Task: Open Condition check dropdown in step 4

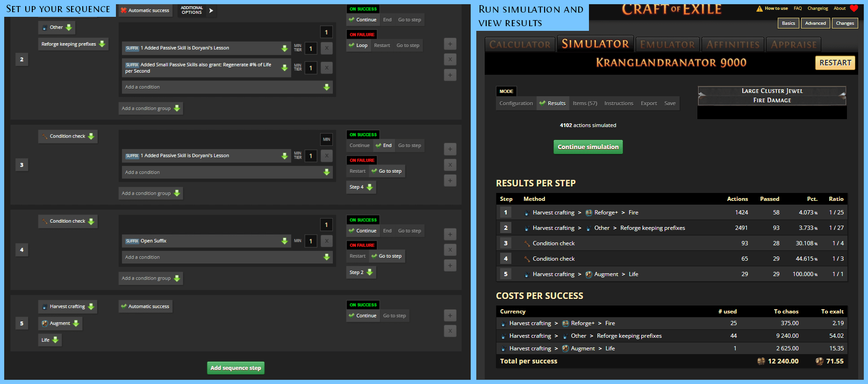Action: tap(68, 221)
